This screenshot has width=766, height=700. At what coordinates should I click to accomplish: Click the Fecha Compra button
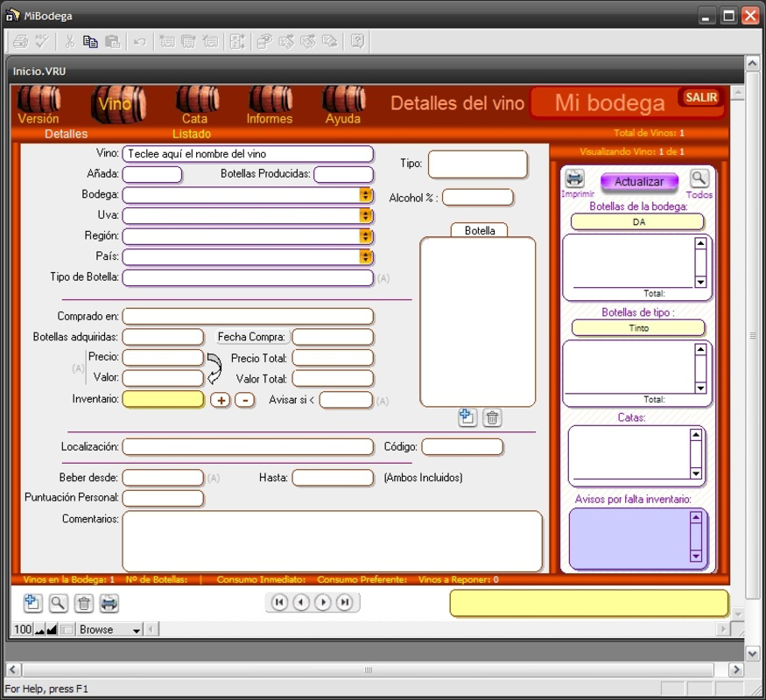(251, 337)
